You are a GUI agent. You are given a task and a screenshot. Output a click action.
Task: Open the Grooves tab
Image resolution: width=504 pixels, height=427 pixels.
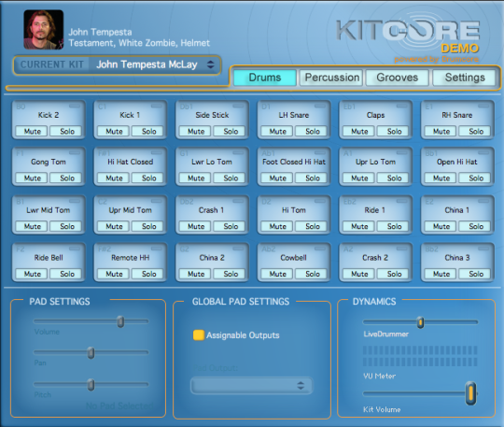398,78
